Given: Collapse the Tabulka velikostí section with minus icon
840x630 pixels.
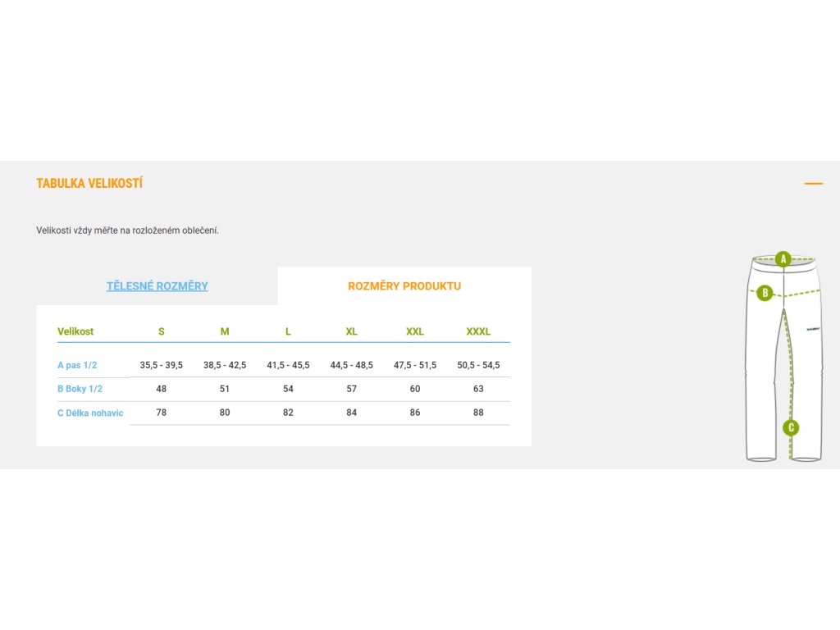Looking at the screenshot, I should tap(813, 184).
